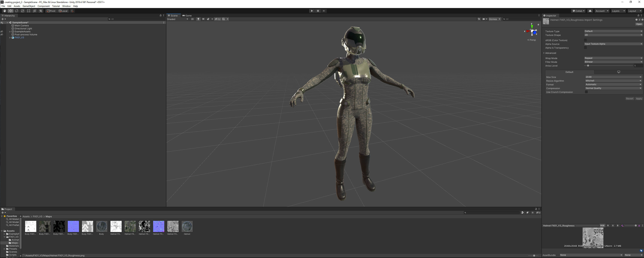Switch to the Game tab
The image size is (644, 258).
[187, 16]
